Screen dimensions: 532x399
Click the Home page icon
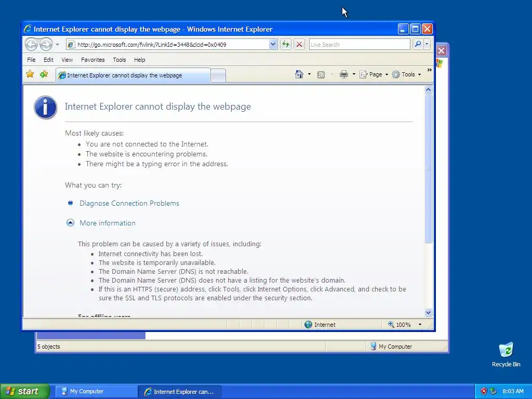[299, 74]
